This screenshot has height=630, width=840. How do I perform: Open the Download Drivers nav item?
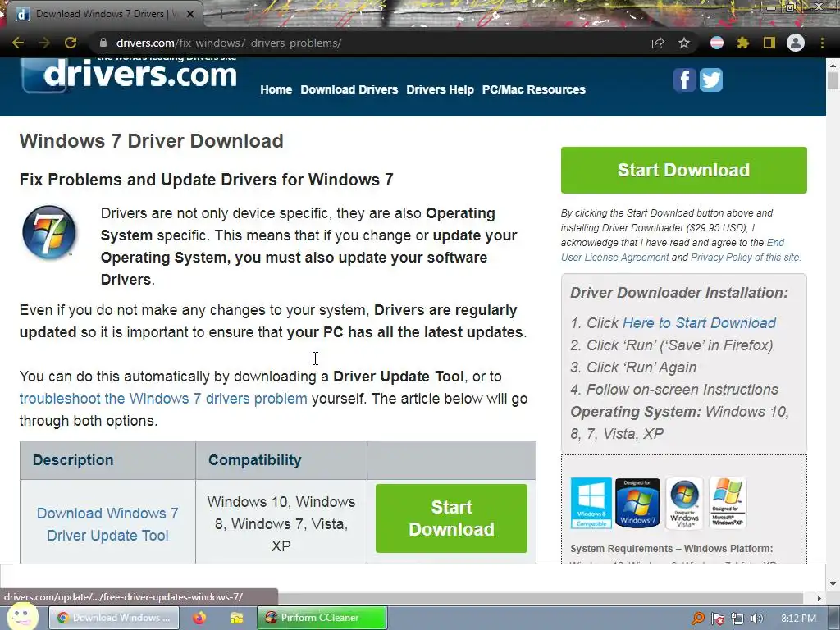click(349, 89)
